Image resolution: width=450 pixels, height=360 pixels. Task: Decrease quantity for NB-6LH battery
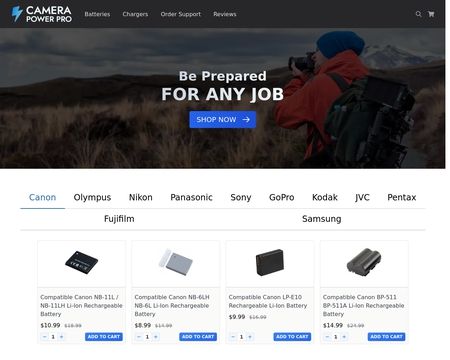139,337
